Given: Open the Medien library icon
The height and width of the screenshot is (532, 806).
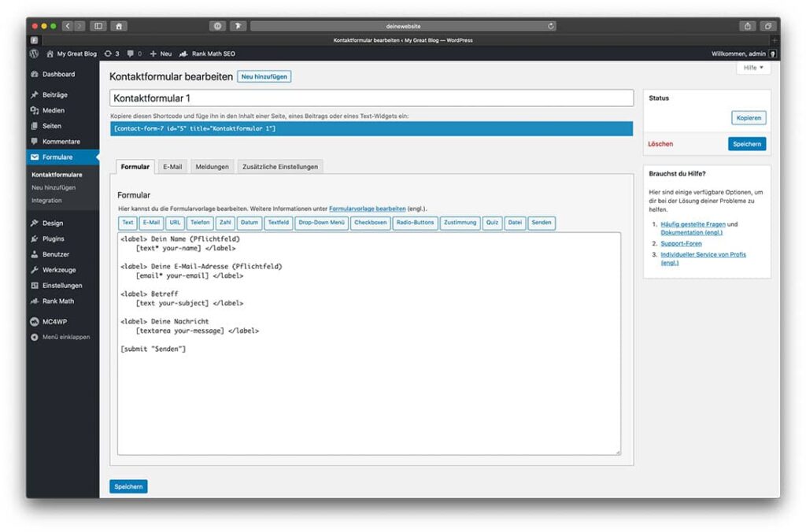Looking at the screenshot, I should click(35, 110).
